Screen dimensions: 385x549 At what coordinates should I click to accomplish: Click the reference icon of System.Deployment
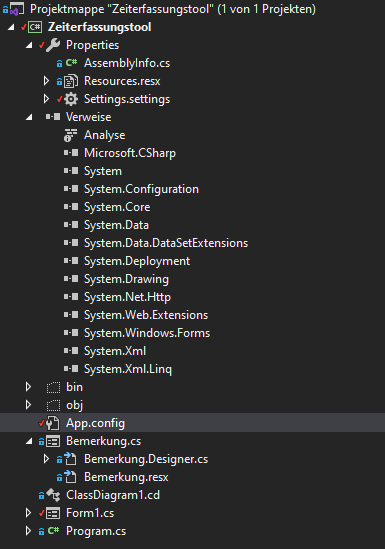point(71,261)
